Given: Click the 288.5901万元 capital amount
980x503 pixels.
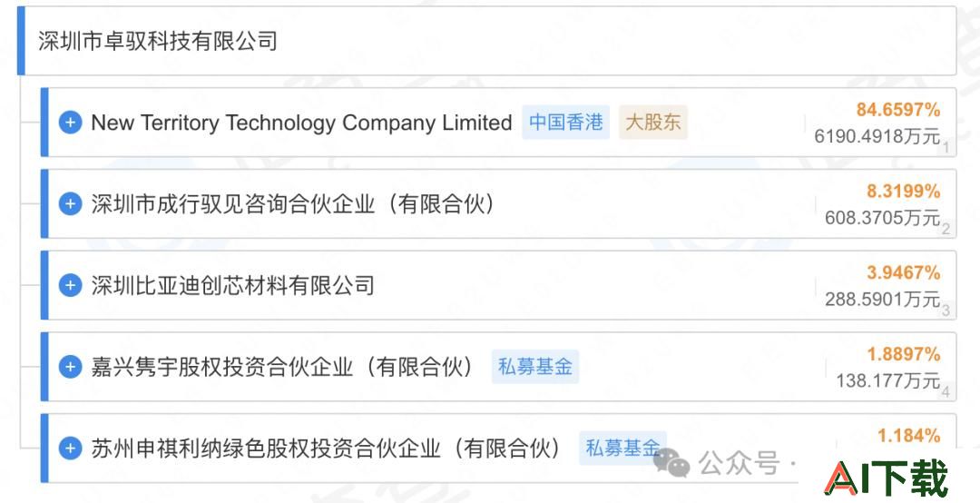Looking at the screenshot, I should 883,299.
